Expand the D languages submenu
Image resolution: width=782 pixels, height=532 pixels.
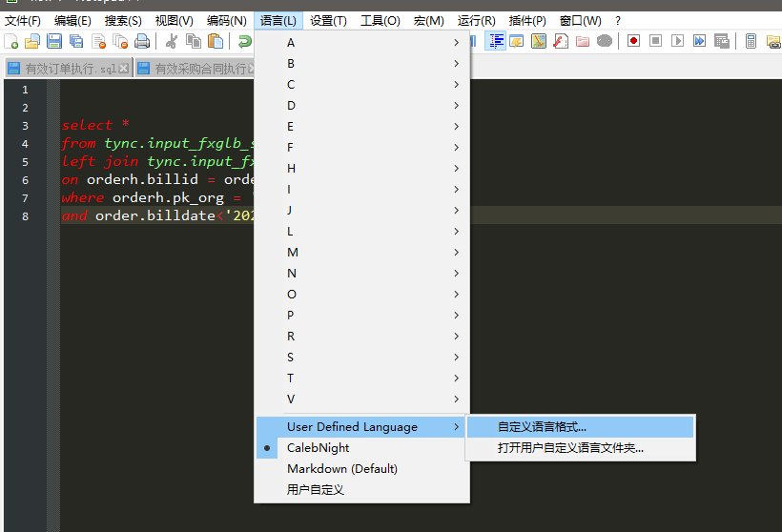coord(362,106)
